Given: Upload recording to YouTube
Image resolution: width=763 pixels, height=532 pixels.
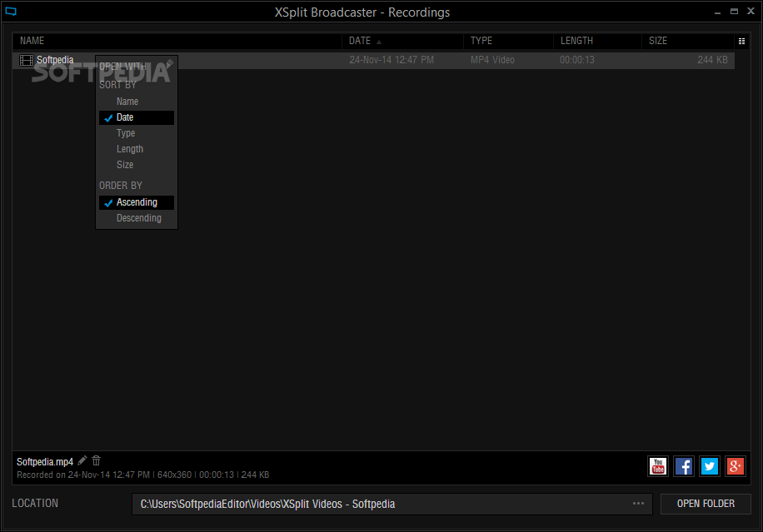Looking at the screenshot, I should tap(658, 466).
